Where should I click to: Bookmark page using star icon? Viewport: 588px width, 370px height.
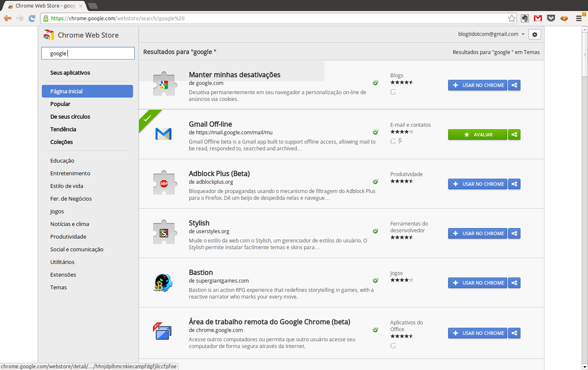512,18
